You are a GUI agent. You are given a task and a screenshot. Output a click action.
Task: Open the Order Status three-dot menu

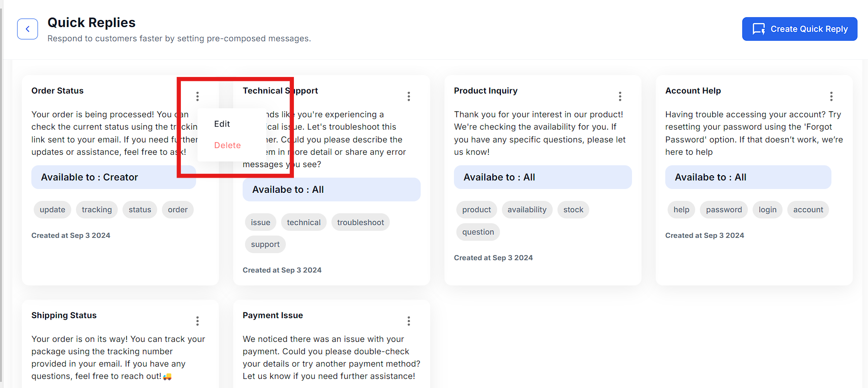(x=198, y=96)
